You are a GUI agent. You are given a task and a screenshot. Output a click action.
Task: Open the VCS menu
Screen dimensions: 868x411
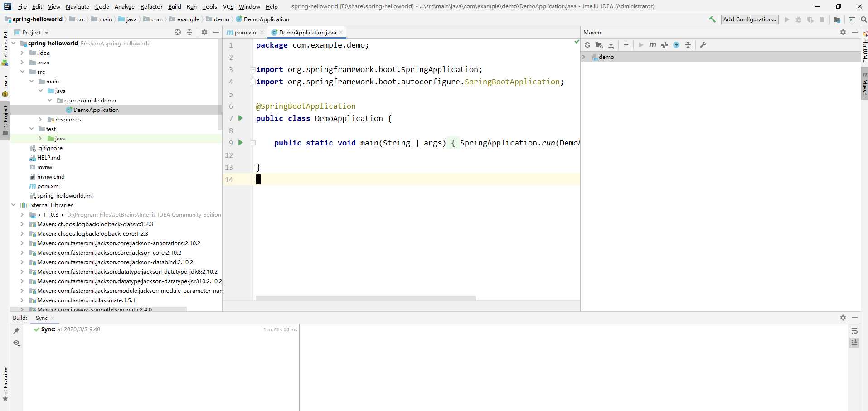(x=228, y=6)
